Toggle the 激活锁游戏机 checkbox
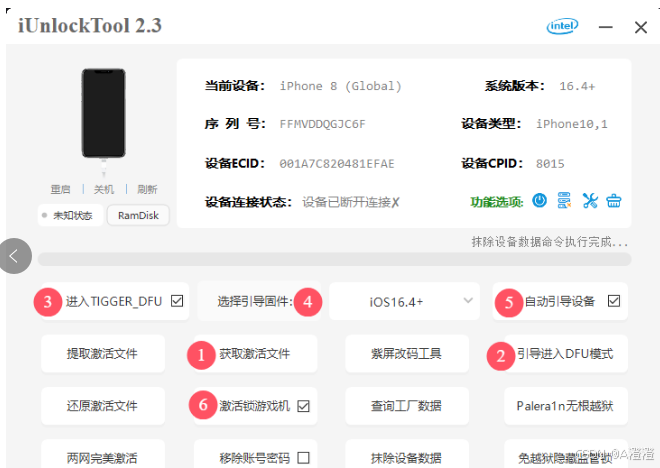 tap(303, 406)
